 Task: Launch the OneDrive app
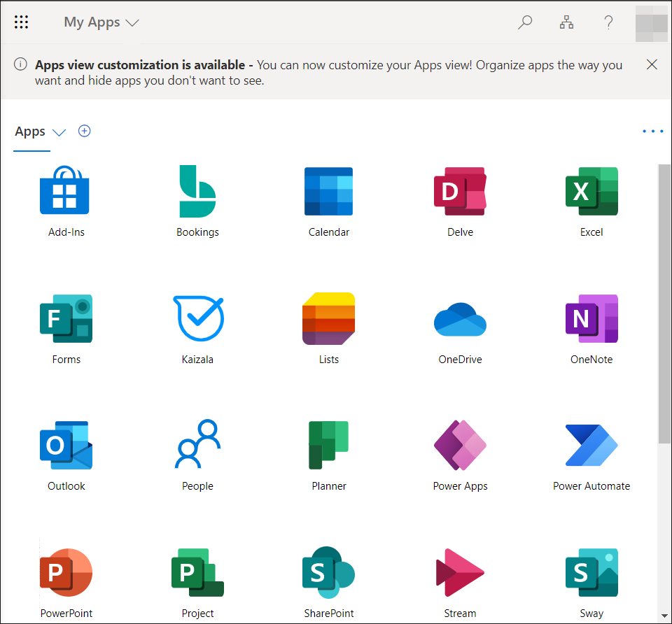tap(460, 333)
